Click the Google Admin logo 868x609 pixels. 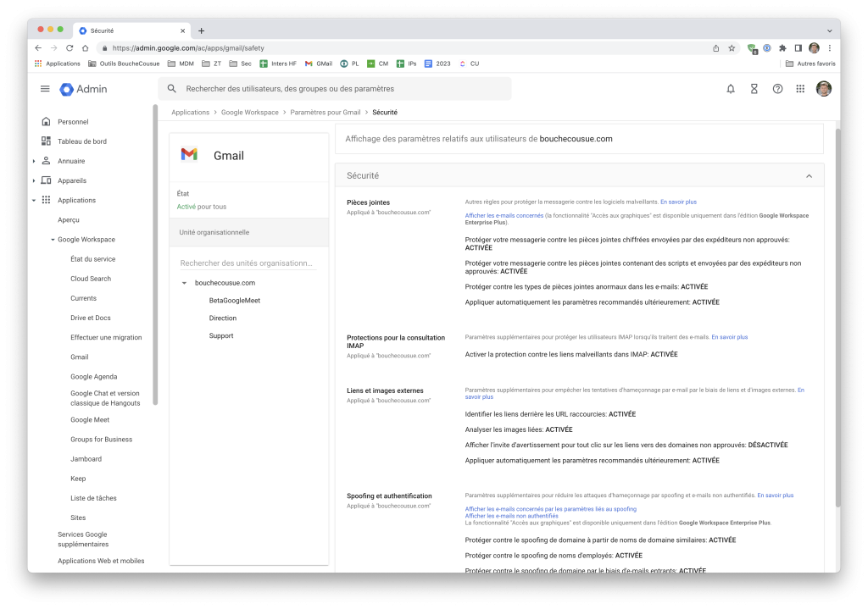point(84,89)
